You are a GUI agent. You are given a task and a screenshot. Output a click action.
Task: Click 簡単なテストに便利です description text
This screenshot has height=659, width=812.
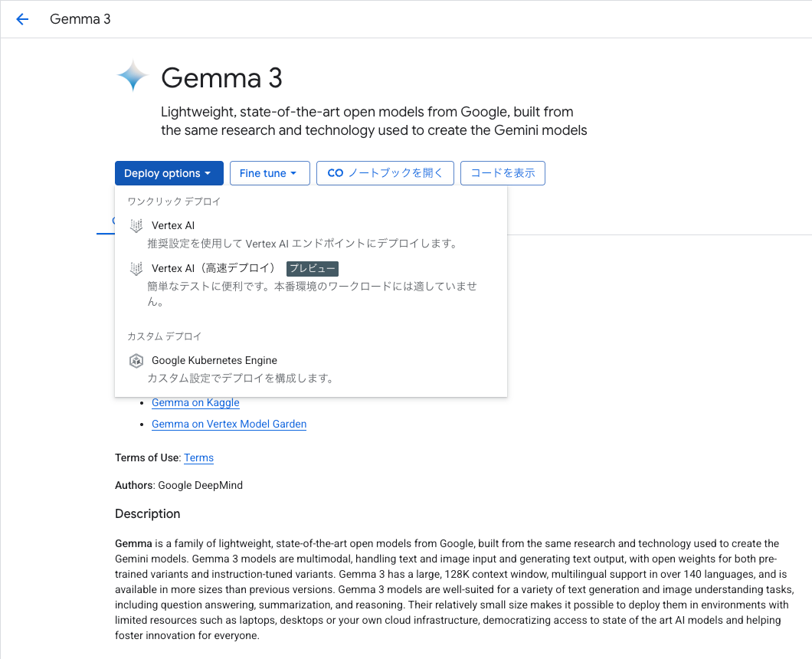[x=313, y=293]
